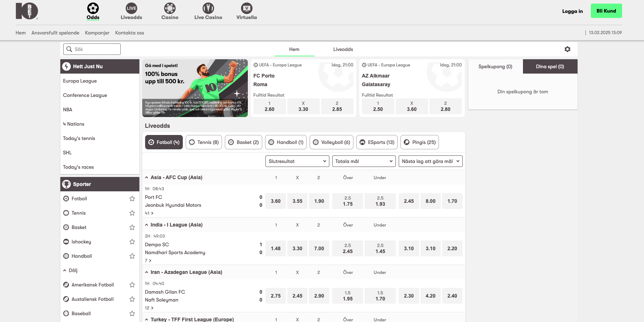Select the Fotboll (4) live tab
Image resolution: width=644 pixels, height=322 pixels.
tap(164, 142)
